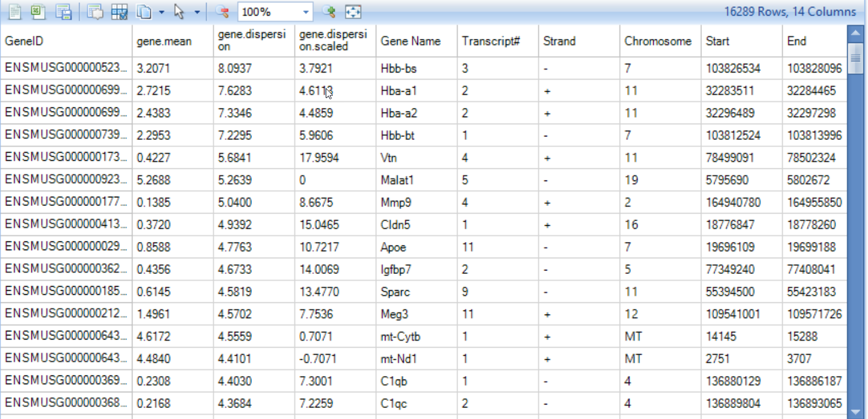Select the Hbb-bt gene name cell
868x419 pixels.
point(416,135)
